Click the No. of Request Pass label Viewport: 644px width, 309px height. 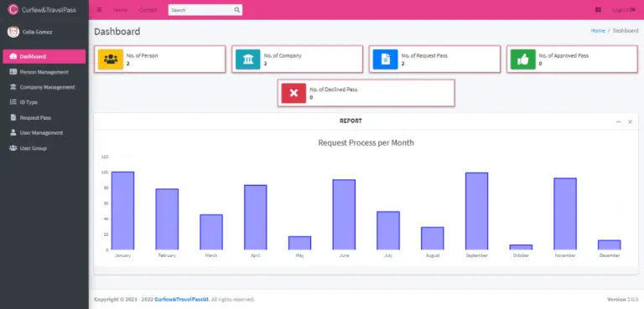coord(424,56)
